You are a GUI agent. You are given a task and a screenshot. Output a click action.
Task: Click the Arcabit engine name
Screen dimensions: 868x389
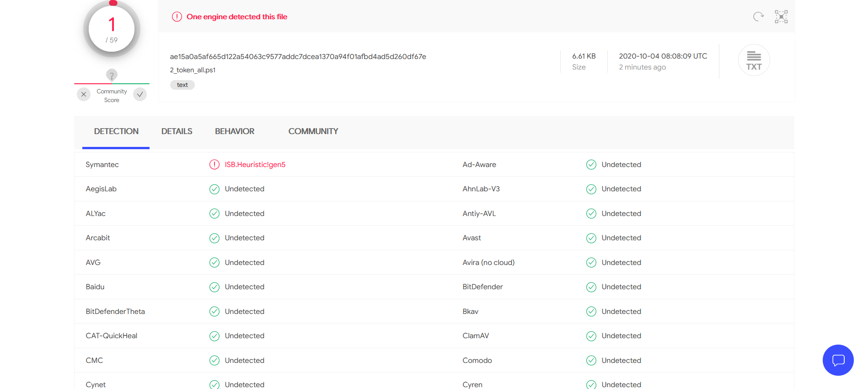98,238
